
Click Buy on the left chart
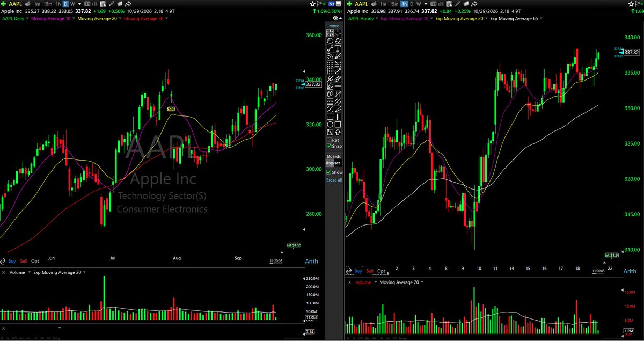point(12,261)
